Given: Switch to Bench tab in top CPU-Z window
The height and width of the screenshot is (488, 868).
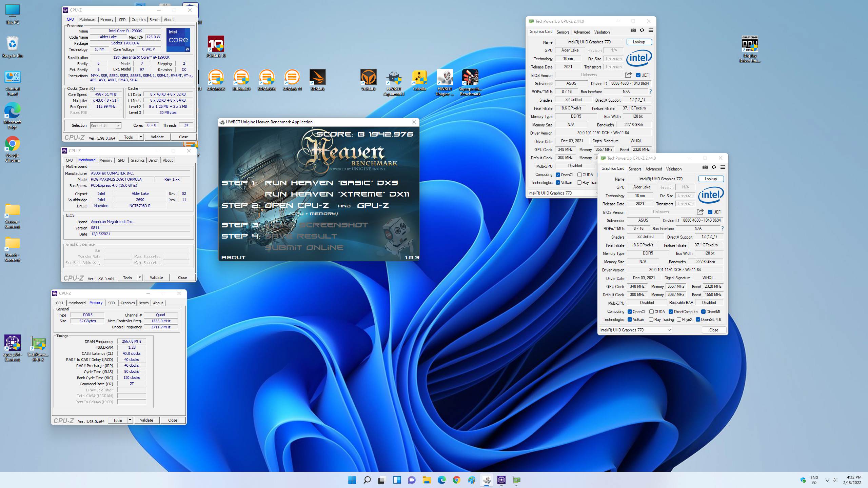Looking at the screenshot, I should 154,20.
